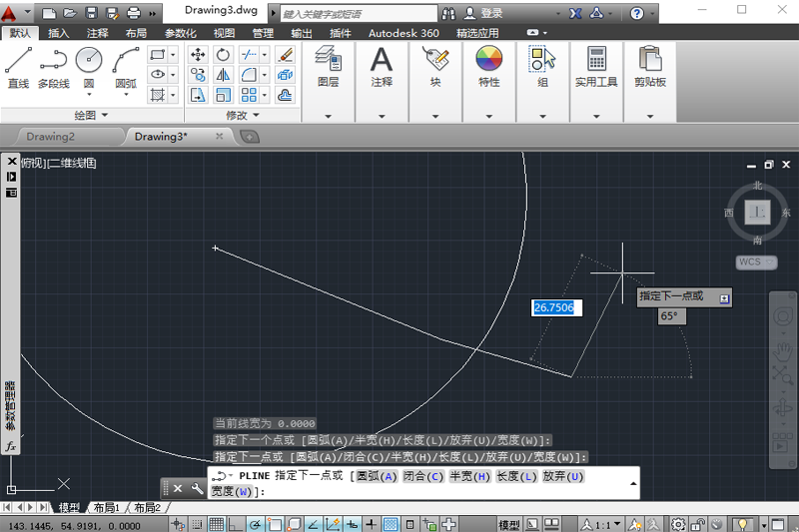Toggle Object snap in status bar
The width and height of the screenshot is (799, 532).
point(274,524)
